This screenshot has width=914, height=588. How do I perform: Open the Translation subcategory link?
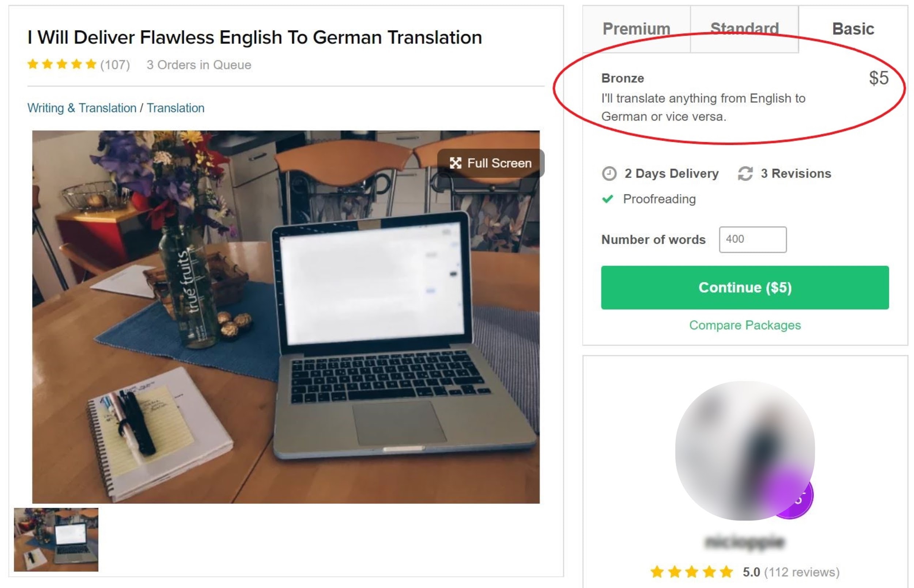coord(176,108)
